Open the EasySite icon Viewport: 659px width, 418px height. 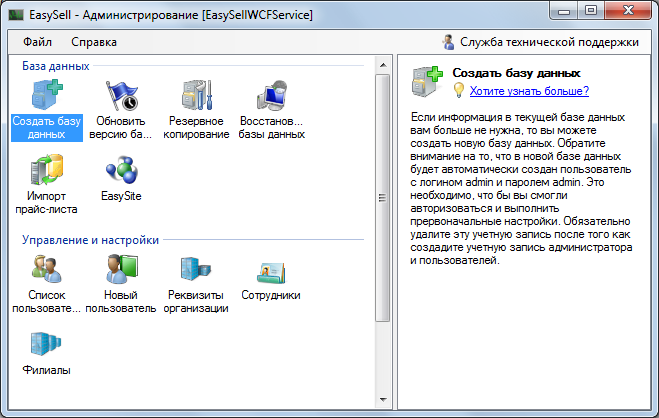(121, 170)
